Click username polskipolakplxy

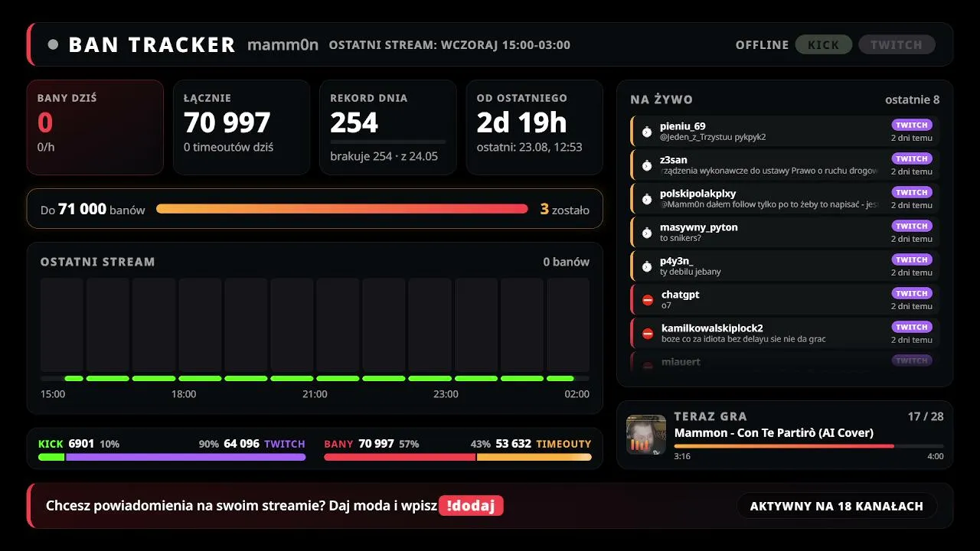pos(697,194)
